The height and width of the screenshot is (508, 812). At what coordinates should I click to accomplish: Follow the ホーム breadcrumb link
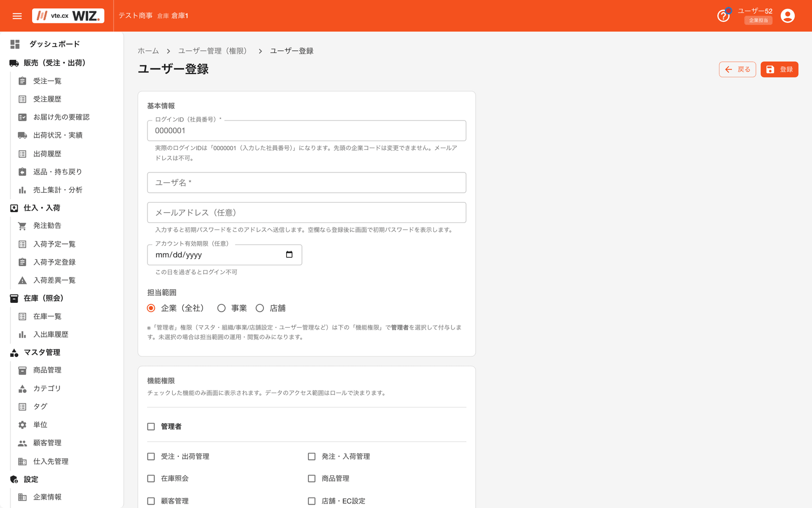tap(148, 51)
